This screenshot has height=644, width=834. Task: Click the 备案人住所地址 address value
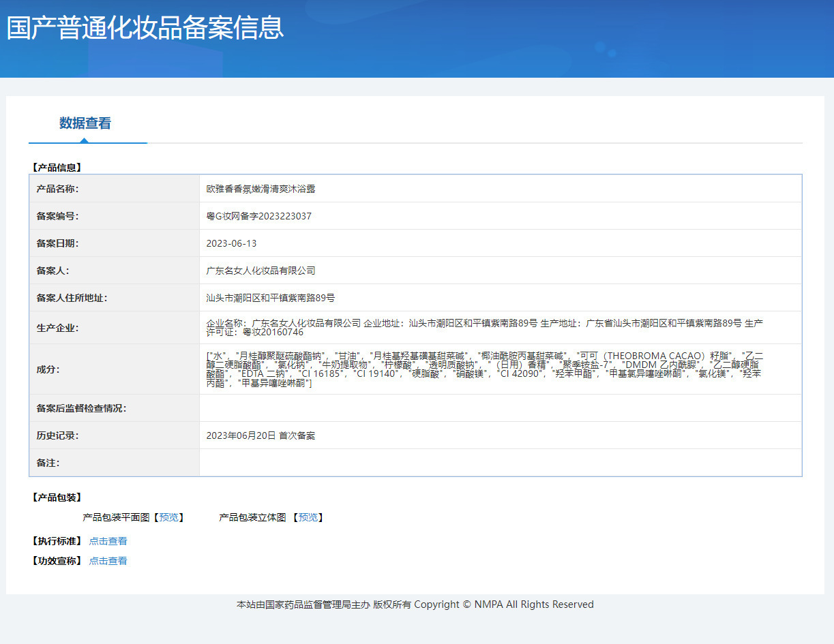[270, 298]
